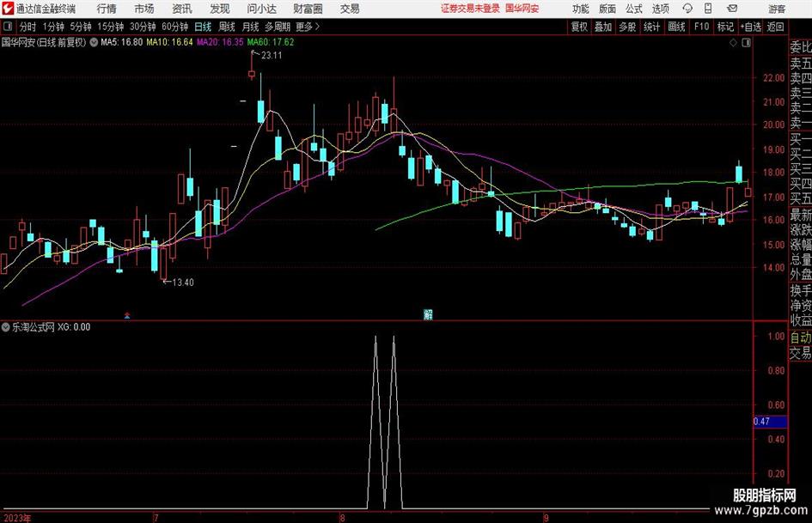This screenshot has width=812, height=523.
Task: Open the 财富圈 menu
Action: [308, 9]
